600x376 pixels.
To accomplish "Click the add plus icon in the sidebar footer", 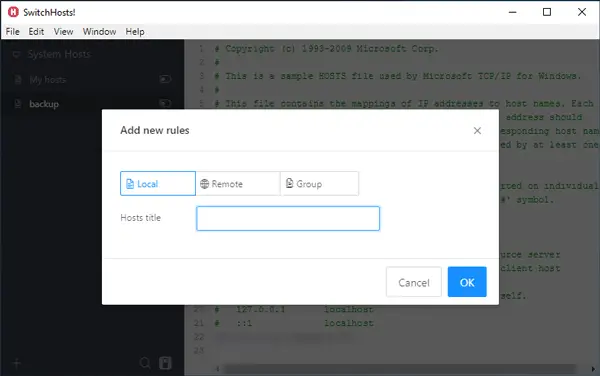I will click(17, 363).
